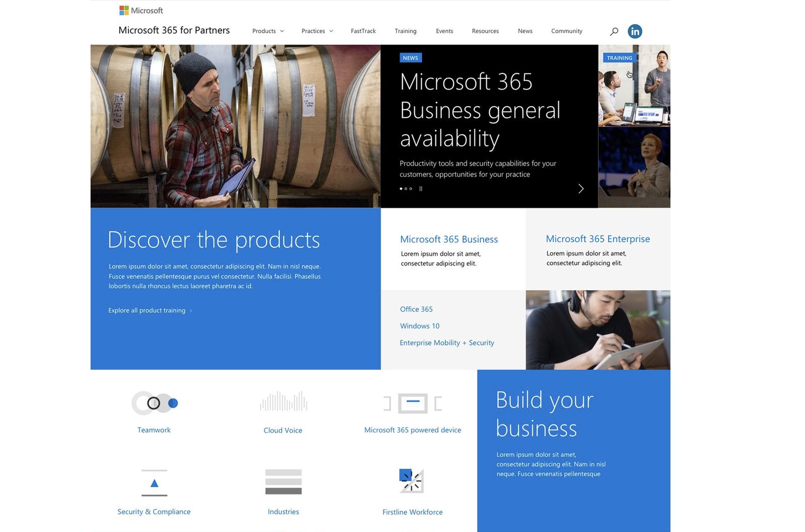The width and height of the screenshot is (805, 532).
Task: Open the FastTrack nav item
Action: [x=363, y=31]
